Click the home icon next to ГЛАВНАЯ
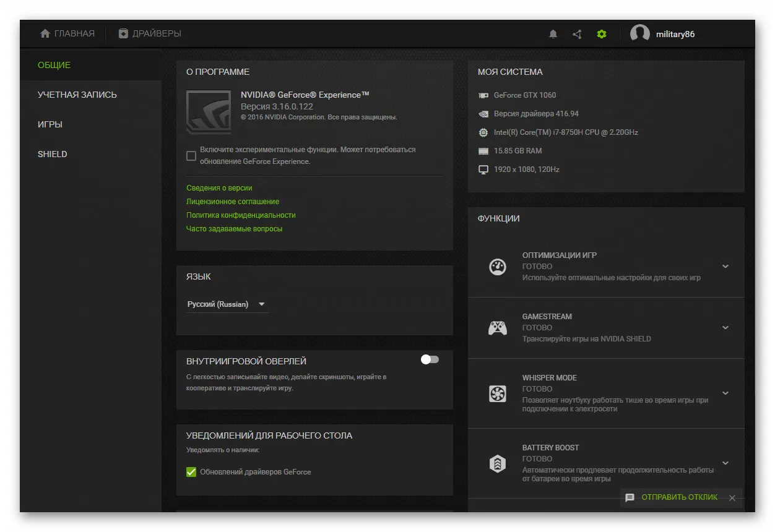This screenshot has height=532, width=775. (x=45, y=33)
